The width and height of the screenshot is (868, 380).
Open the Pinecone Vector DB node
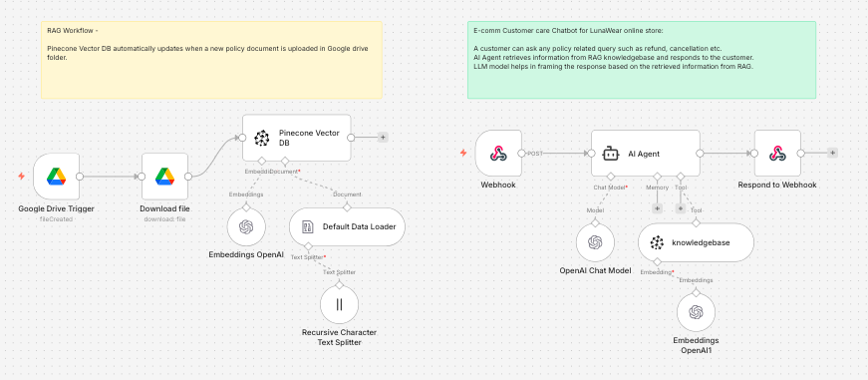(297, 138)
